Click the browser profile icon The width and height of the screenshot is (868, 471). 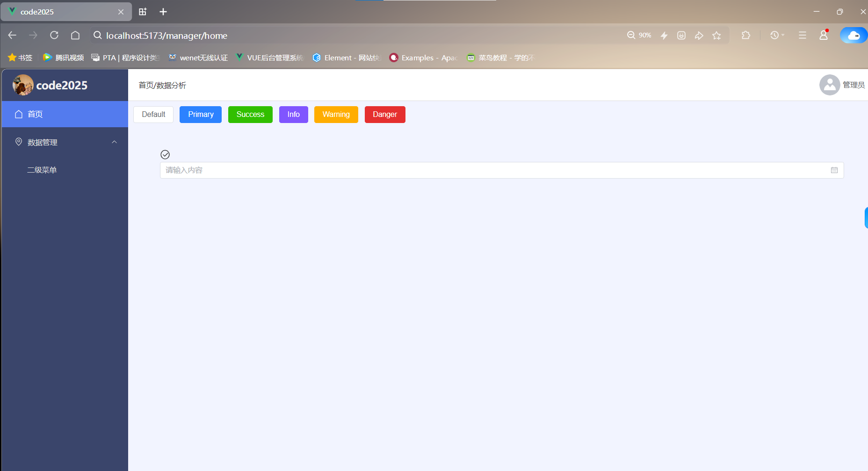(824, 35)
